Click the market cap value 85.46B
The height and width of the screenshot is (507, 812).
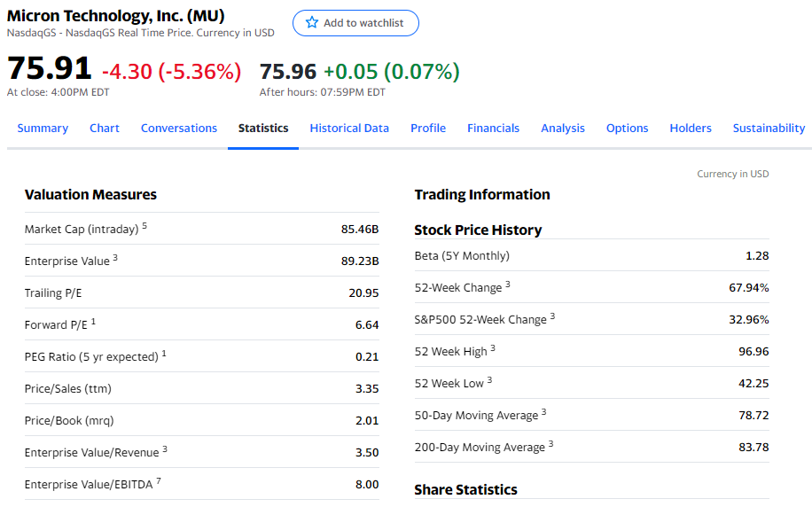[x=360, y=229]
